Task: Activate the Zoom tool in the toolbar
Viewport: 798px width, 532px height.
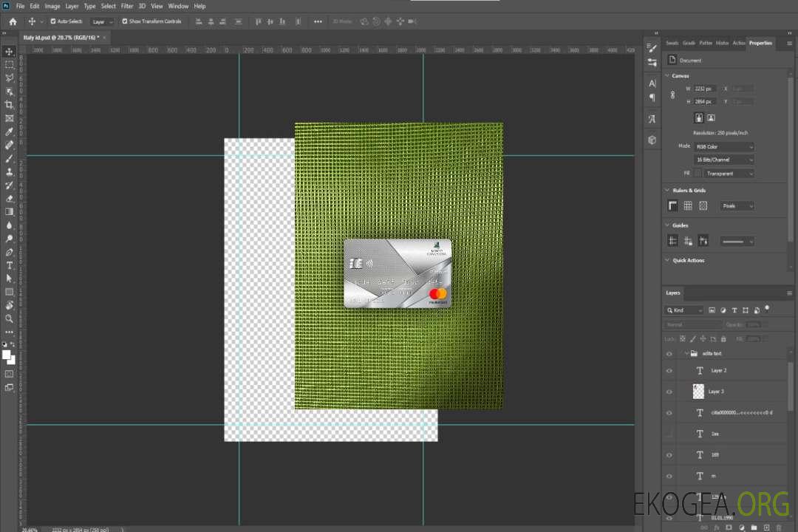Action: (x=10, y=318)
